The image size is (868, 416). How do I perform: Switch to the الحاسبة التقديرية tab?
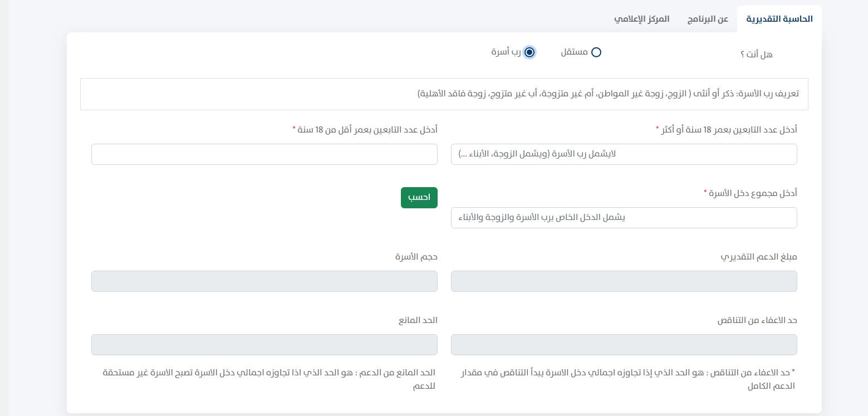[x=779, y=19]
